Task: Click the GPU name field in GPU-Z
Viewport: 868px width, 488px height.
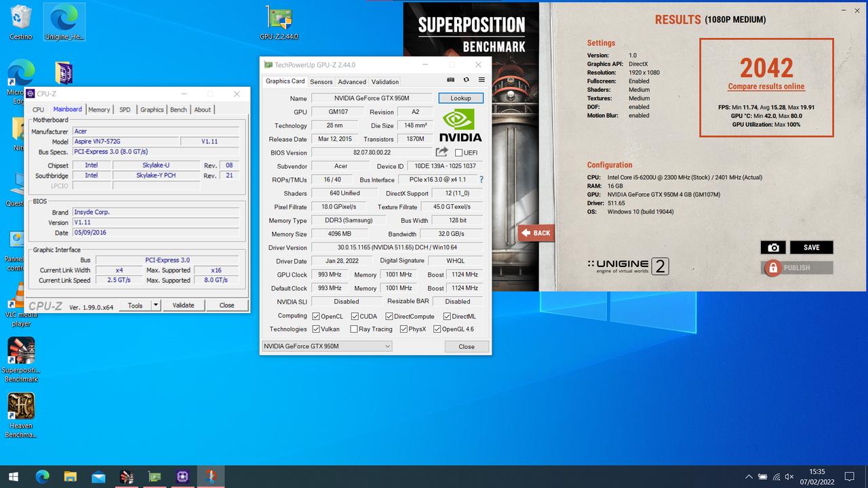Action: tap(372, 98)
